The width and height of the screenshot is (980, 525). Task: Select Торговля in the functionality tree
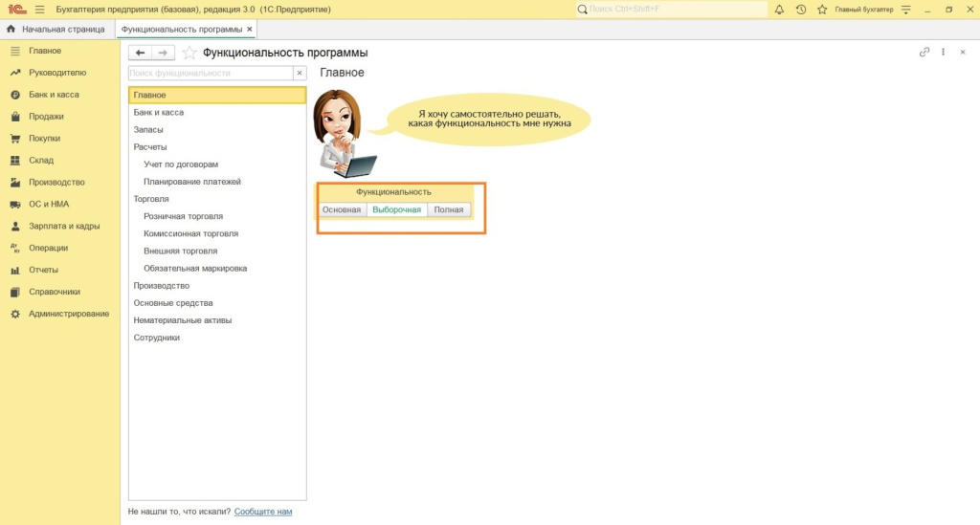151,199
